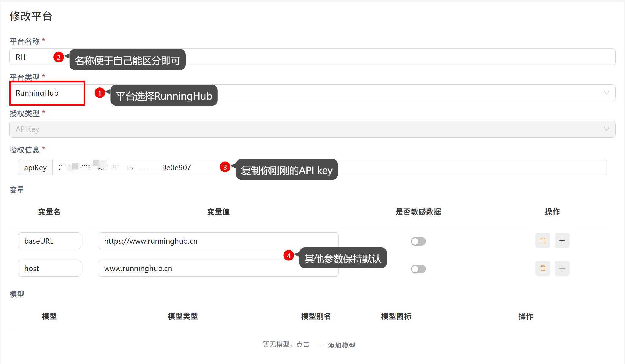The height and width of the screenshot is (364, 625).
Task: Edit the baseURL variable name field
Action: (49, 241)
